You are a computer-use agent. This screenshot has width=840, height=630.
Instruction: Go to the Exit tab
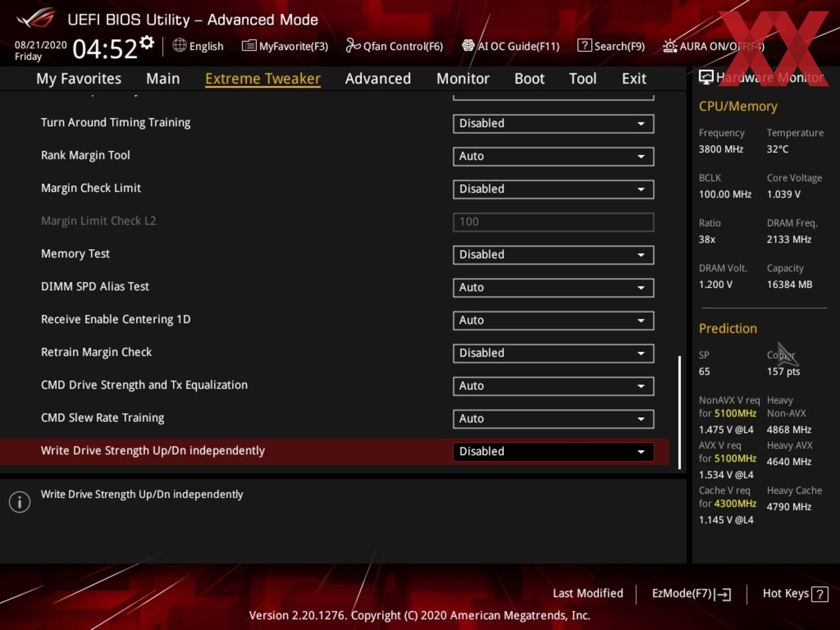(x=634, y=78)
